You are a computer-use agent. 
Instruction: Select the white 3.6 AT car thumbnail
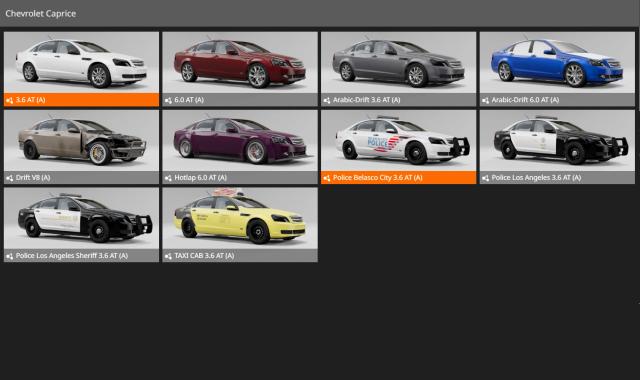(x=81, y=62)
